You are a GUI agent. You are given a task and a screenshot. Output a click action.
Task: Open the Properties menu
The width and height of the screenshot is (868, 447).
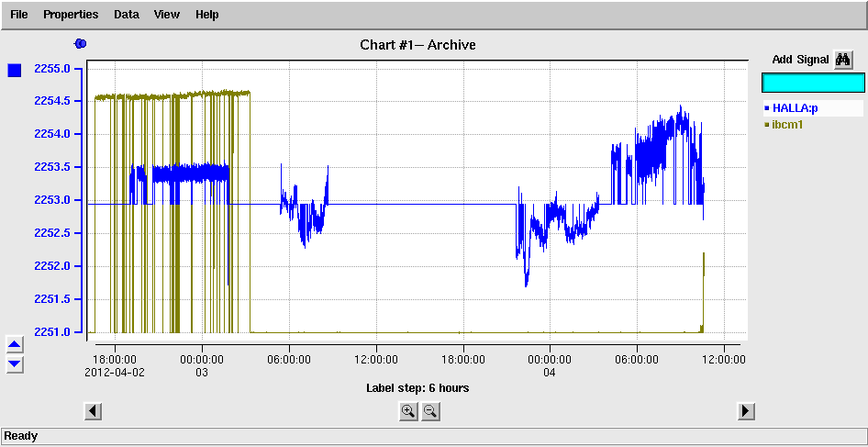(x=71, y=15)
